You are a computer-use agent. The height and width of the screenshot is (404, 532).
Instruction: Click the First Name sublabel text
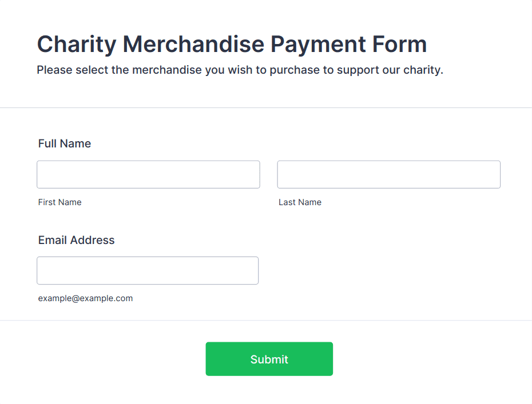coord(60,202)
